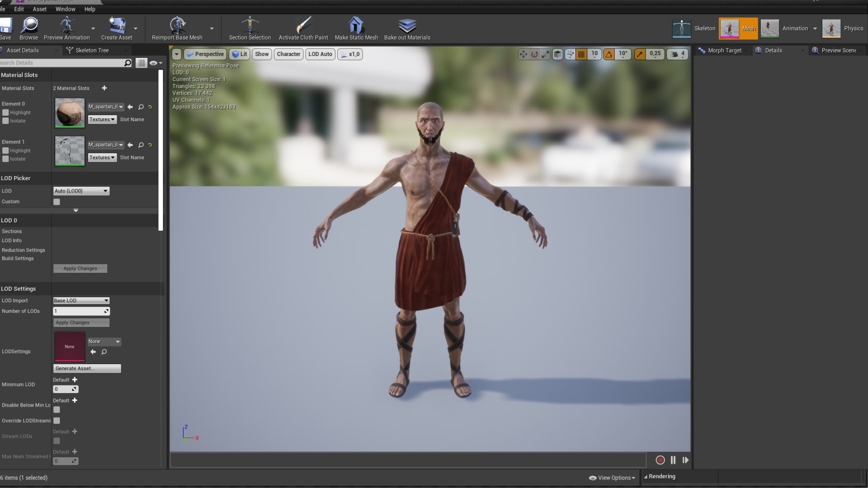Open the LOD Auto (LOD0) dropdown
Image resolution: width=868 pixels, height=488 pixels.
(81, 191)
